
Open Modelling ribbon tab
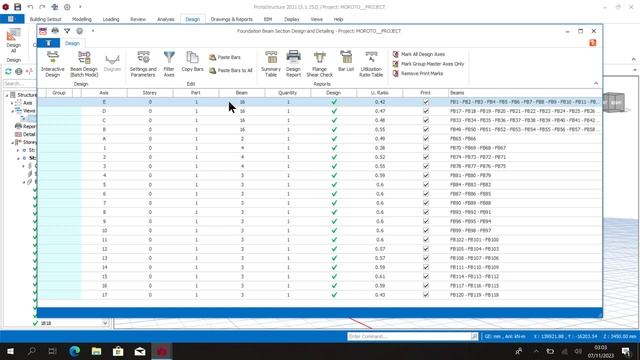click(x=82, y=19)
